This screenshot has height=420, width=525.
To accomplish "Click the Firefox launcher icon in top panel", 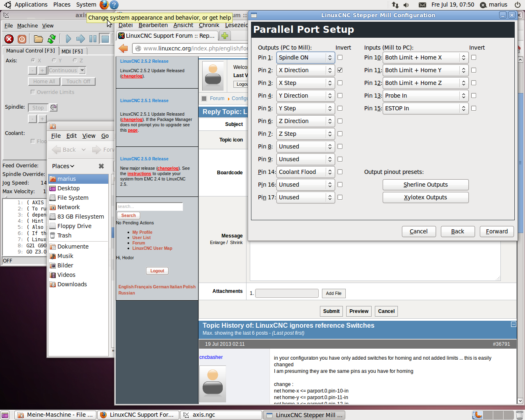I will 104,5.
